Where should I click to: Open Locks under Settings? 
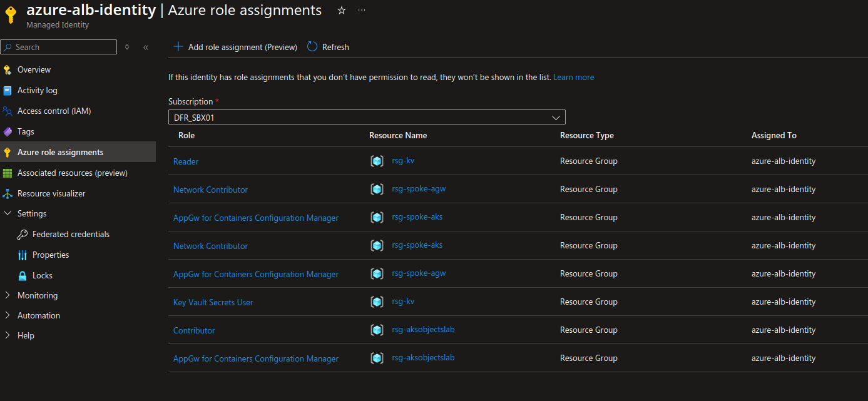point(43,275)
